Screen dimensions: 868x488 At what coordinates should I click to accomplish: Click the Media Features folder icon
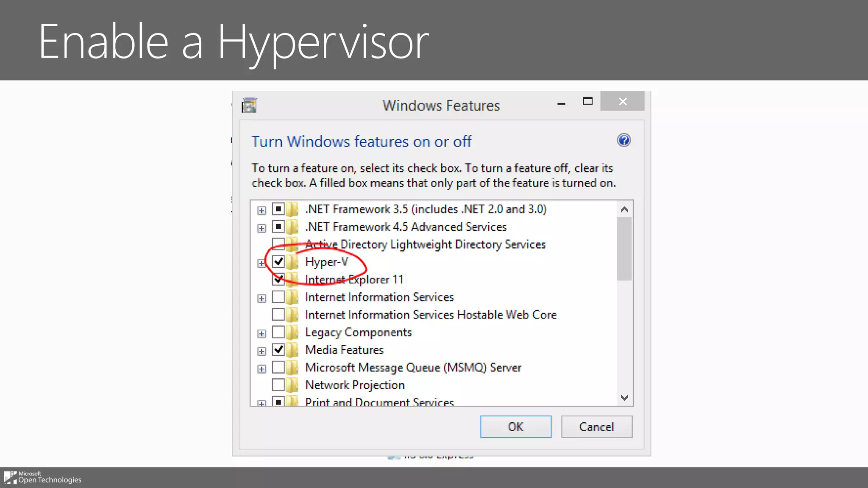click(x=292, y=350)
